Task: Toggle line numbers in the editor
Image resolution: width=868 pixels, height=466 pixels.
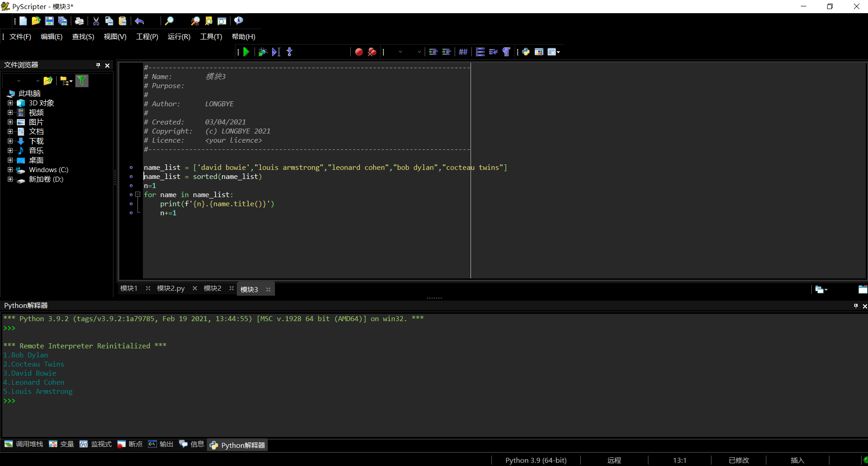Action: click(x=480, y=52)
